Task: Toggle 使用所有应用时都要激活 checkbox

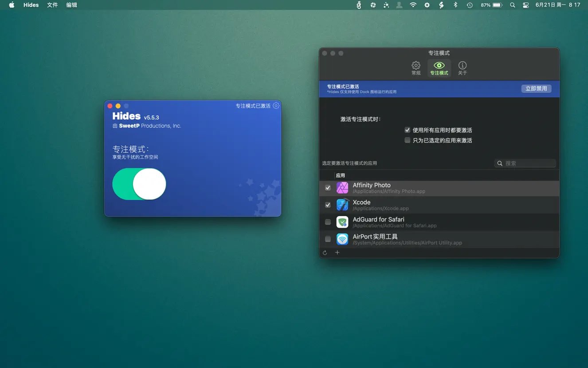Action: tap(408, 130)
